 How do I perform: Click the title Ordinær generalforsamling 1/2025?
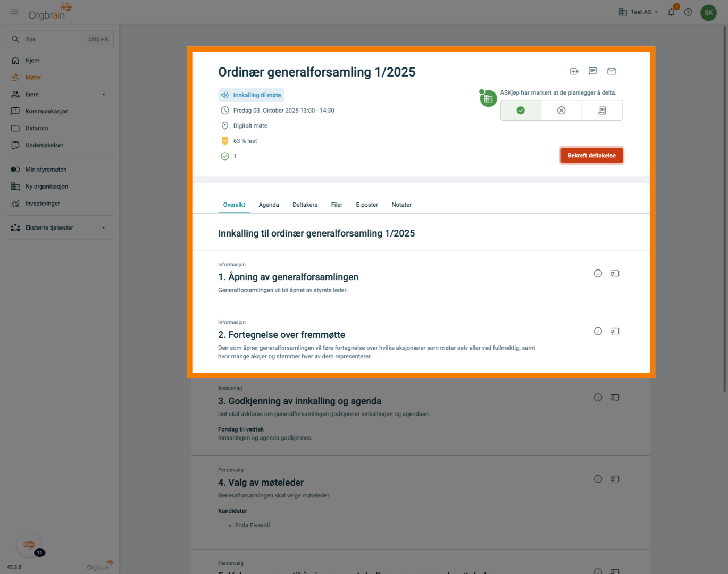pyautogui.click(x=317, y=72)
